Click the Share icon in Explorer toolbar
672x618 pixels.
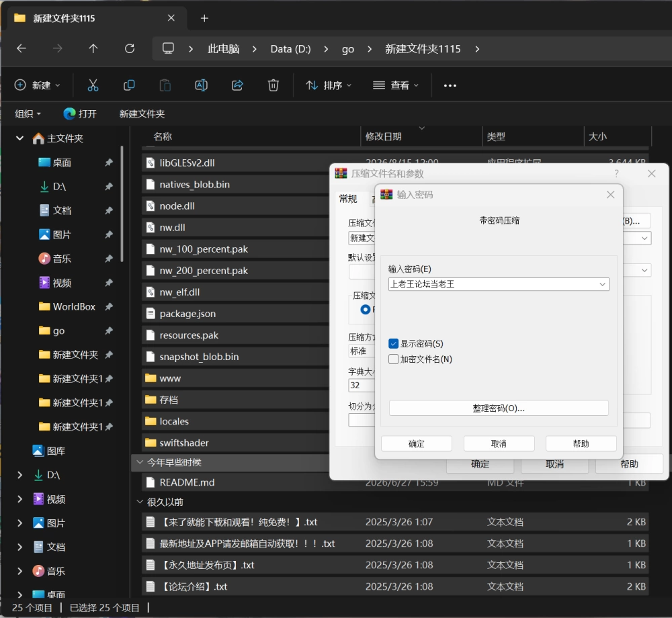237,85
